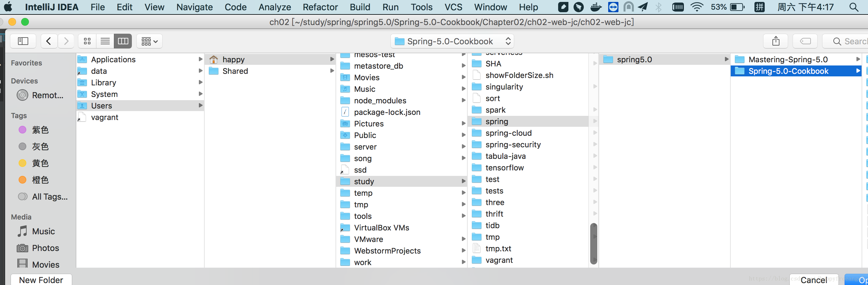Click the Cancel button
Image resolution: width=868 pixels, height=285 pixels.
pyautogui.click(x=814, y=280)
